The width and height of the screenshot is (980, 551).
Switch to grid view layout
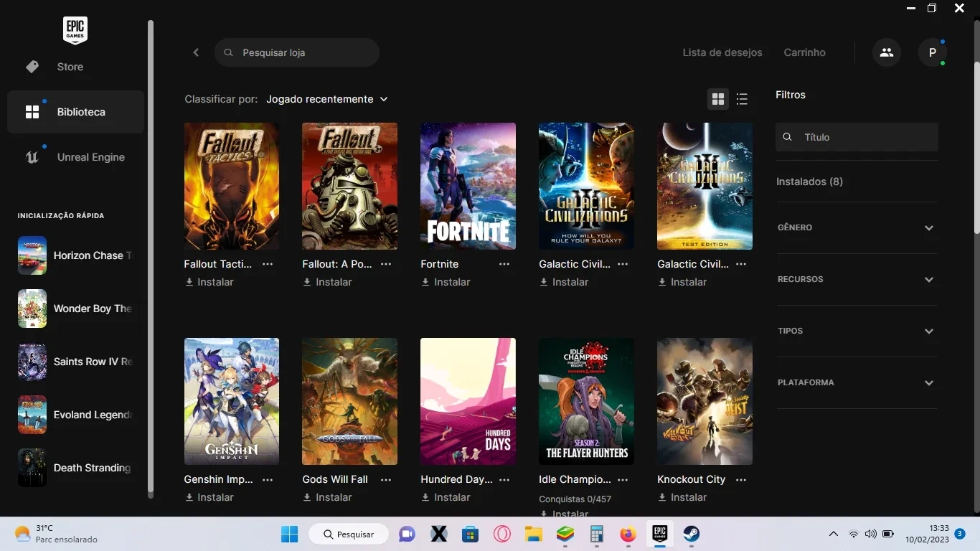point(718,100)
